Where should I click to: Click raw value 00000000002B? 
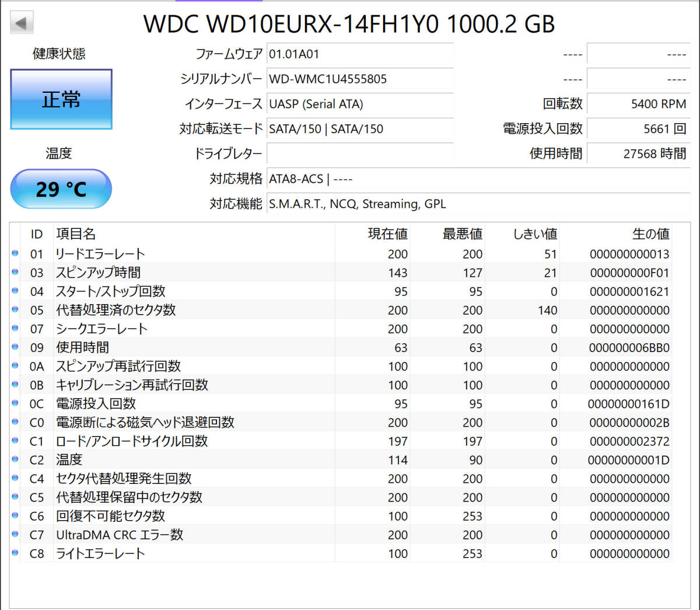[x=629, y=422]
